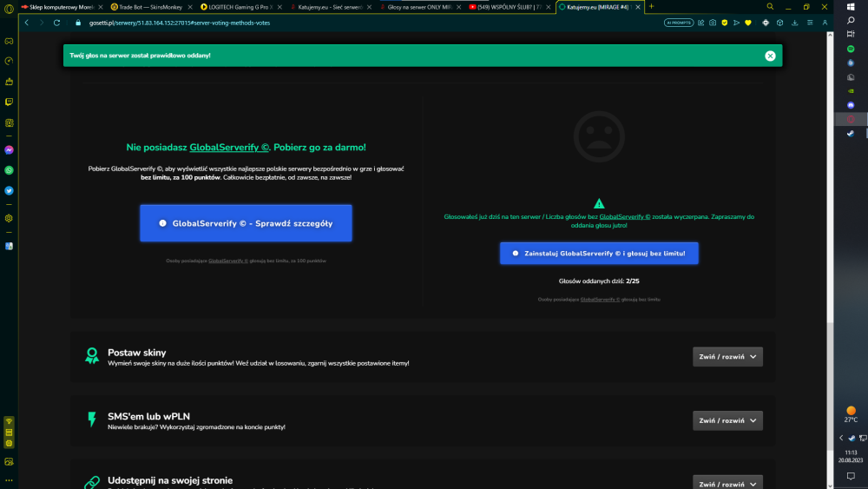This screenshot has height=489, width=868.
Task: Open the tab search magnifier icon
Action: point(770,7)
